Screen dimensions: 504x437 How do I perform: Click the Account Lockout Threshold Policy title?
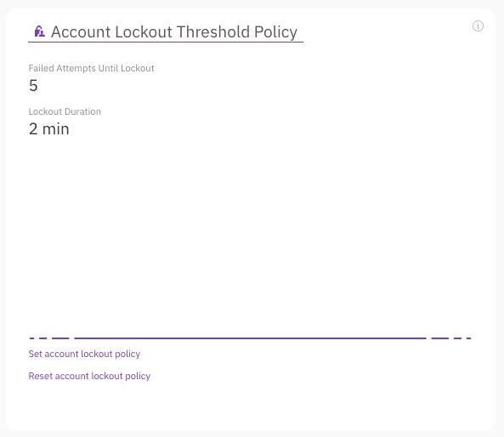pyautogui.click(x=174, y=31)
